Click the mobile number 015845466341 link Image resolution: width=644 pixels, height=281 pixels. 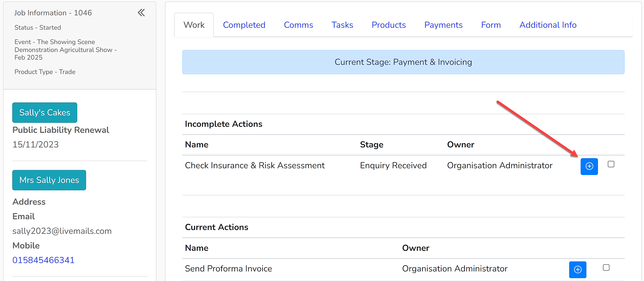[x=44, y=260]
